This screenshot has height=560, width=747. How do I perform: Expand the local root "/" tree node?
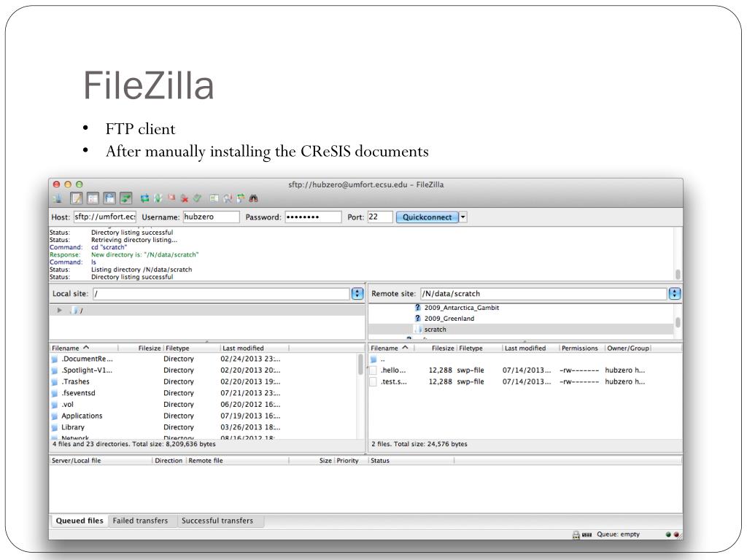(x=60, y=311)
